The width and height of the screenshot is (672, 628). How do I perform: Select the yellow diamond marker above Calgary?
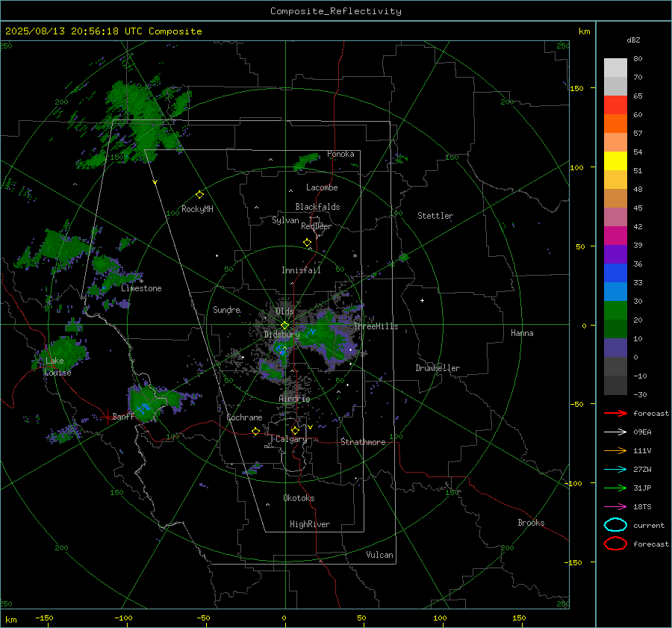295,430
